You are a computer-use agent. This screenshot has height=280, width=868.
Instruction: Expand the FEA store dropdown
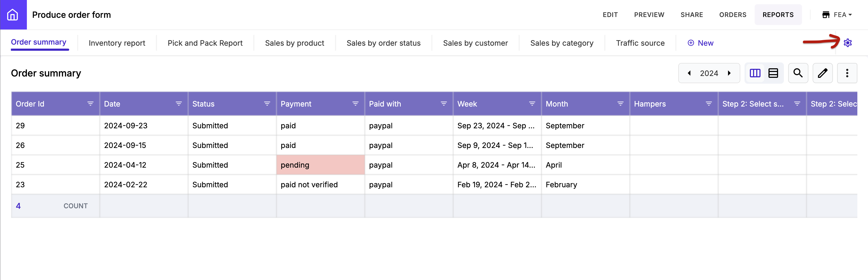[x=837, y=15]
